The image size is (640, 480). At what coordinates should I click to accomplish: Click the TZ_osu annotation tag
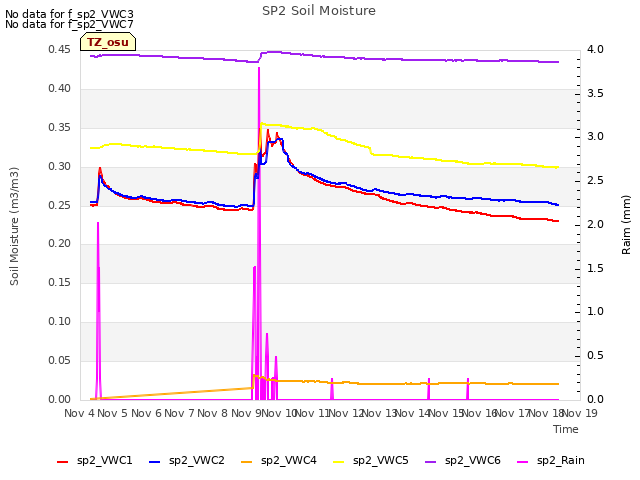[x=108, y=42]
